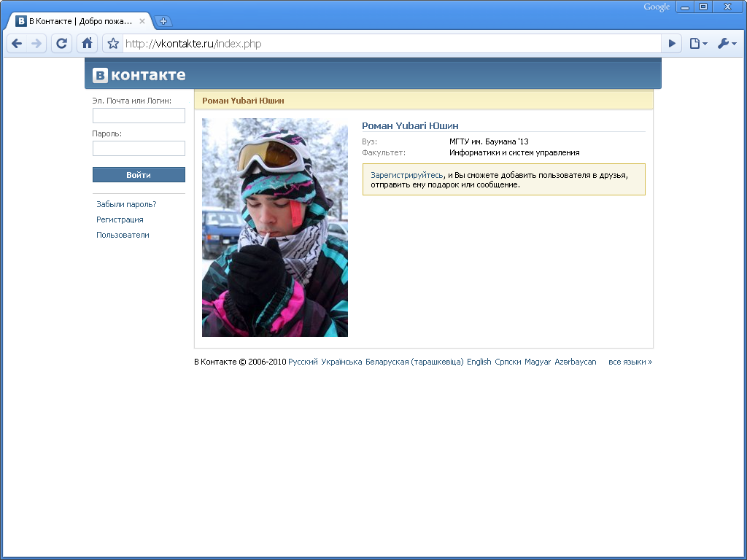This screenshot has height=560, width=747.
Task: Open the wrench settings menu
Action: point(727,44)
